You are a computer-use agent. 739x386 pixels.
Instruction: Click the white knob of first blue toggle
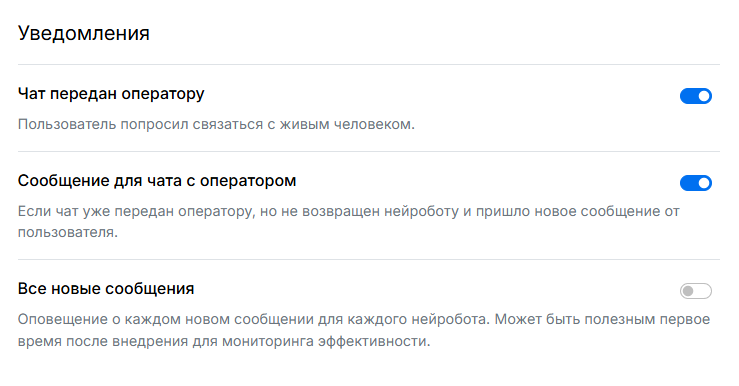(x=704, y=96)
